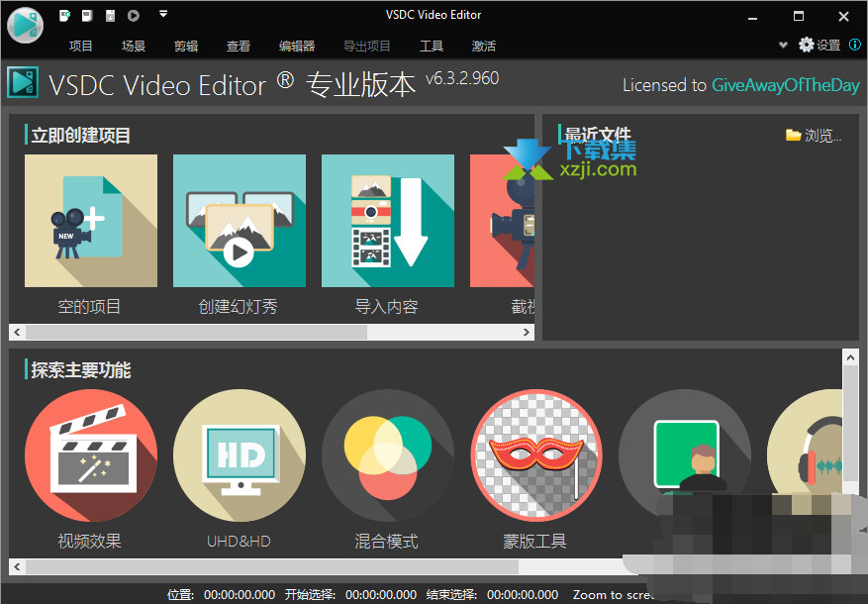Click the 蒙版工具 mask icon

[536, 455]
